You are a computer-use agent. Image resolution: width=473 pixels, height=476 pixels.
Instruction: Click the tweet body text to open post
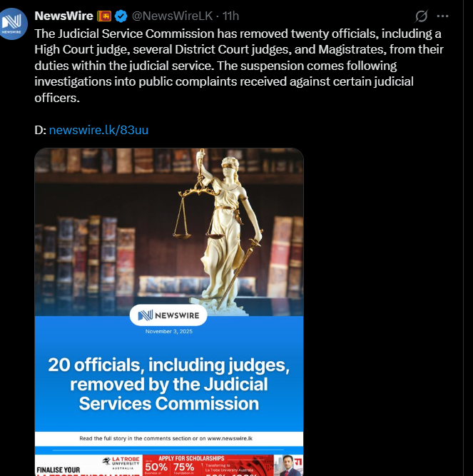[x=239, y=66]
